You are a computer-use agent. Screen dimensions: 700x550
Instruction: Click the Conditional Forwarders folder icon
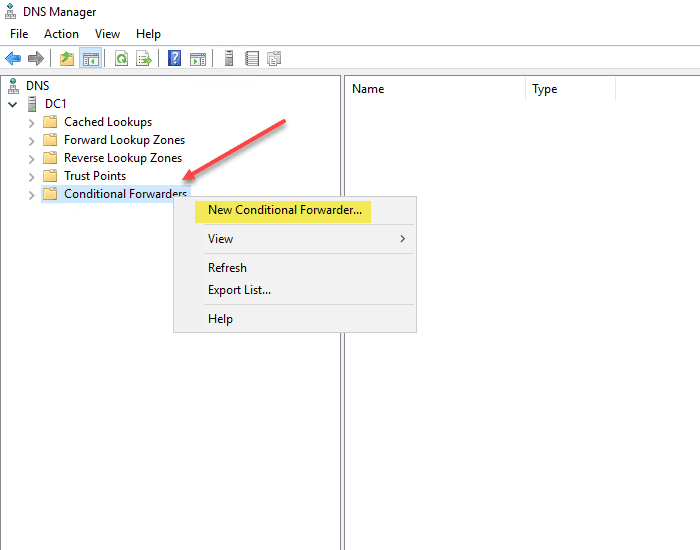coord(50,194)
